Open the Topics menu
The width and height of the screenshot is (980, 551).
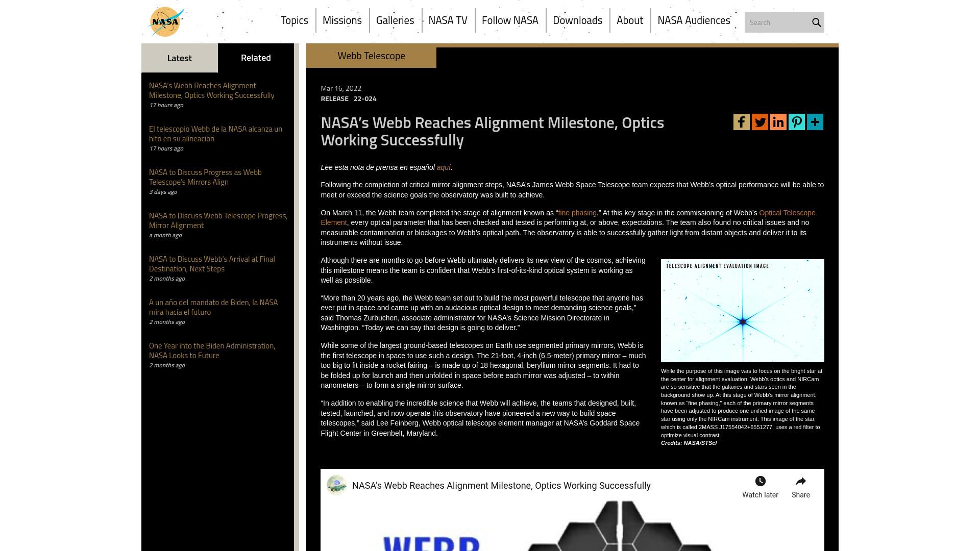click(x=295, y=20)
